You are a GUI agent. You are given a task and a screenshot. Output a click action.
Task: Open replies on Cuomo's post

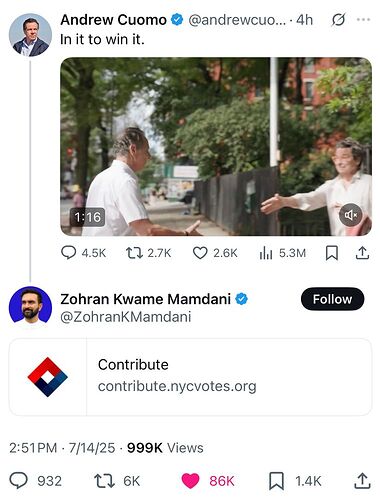point(83,253)
